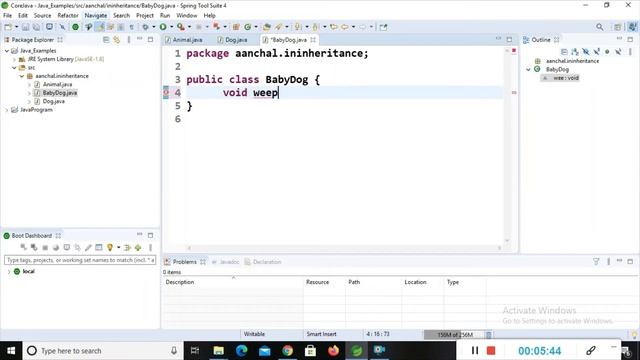The image size is (640, 360).
Task: Click the Windows taskbar search box
Action: pyautogui.click(x=103, y=351)
